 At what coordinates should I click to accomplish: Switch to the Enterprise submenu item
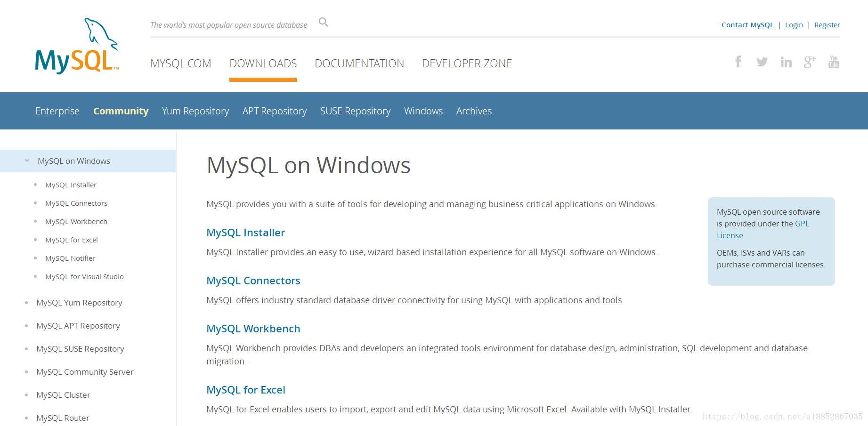[x=57, y=111]
